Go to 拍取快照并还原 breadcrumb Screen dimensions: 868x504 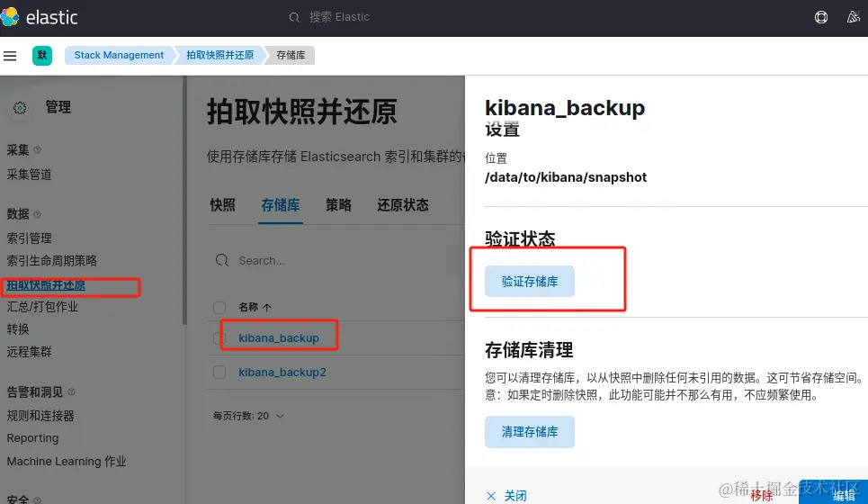pyautogui.click(x=219, y=56)
